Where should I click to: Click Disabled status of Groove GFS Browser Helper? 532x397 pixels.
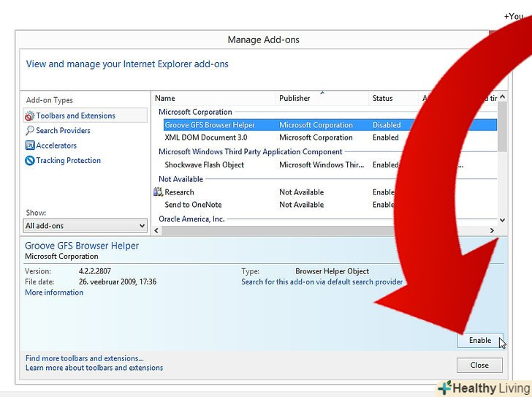pos(387,125)
